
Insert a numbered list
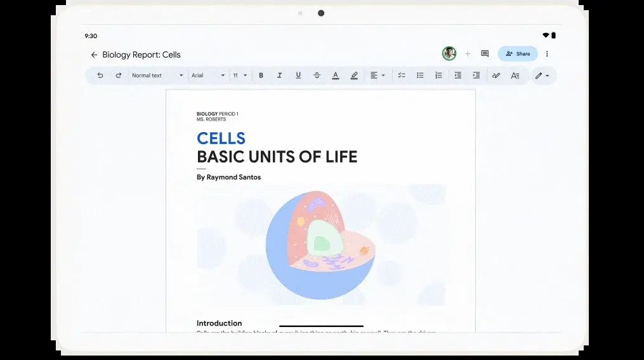438,76
